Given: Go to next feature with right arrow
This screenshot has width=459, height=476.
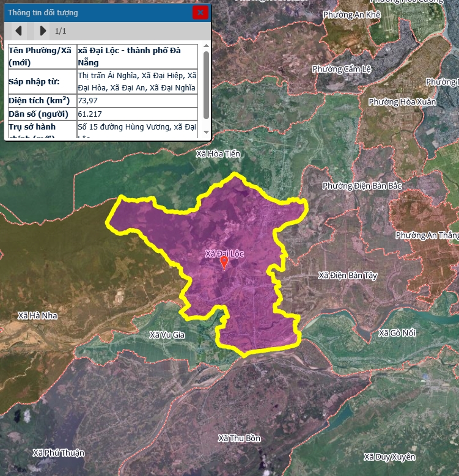Looking at the screenshot, I should point(42,31).
